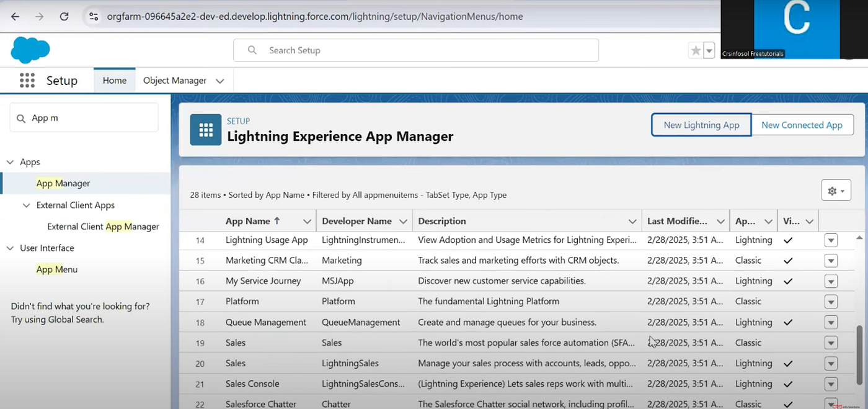Viewport: 868px width, 409px height.
Task: Click the Quick Find box containing 'App m'
Action: 84,117
